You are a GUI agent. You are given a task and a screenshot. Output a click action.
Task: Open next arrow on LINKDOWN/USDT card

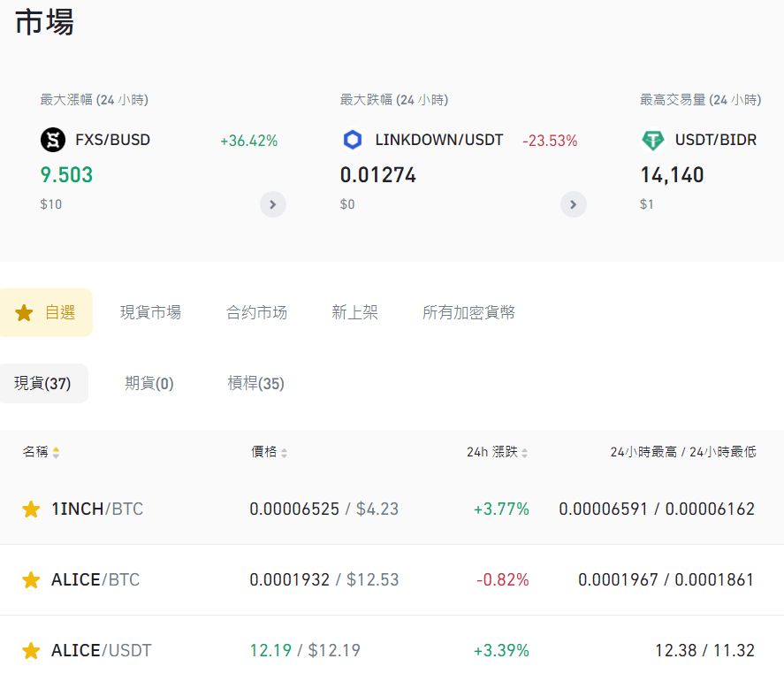[573, 204]
